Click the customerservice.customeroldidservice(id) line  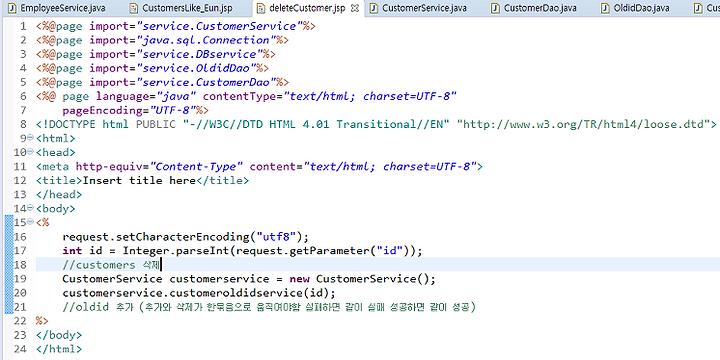coord(199,293)
